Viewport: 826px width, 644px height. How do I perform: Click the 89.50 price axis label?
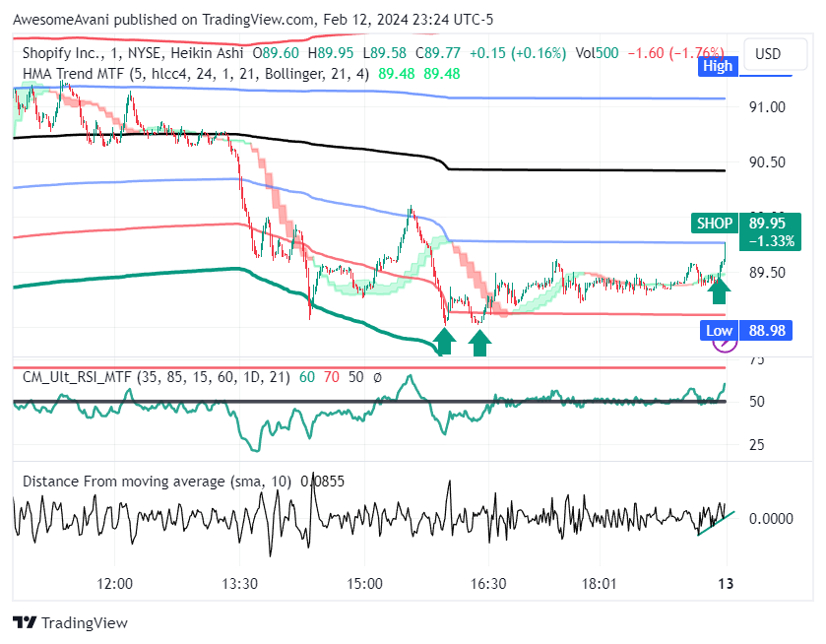[x=767, y=273]
